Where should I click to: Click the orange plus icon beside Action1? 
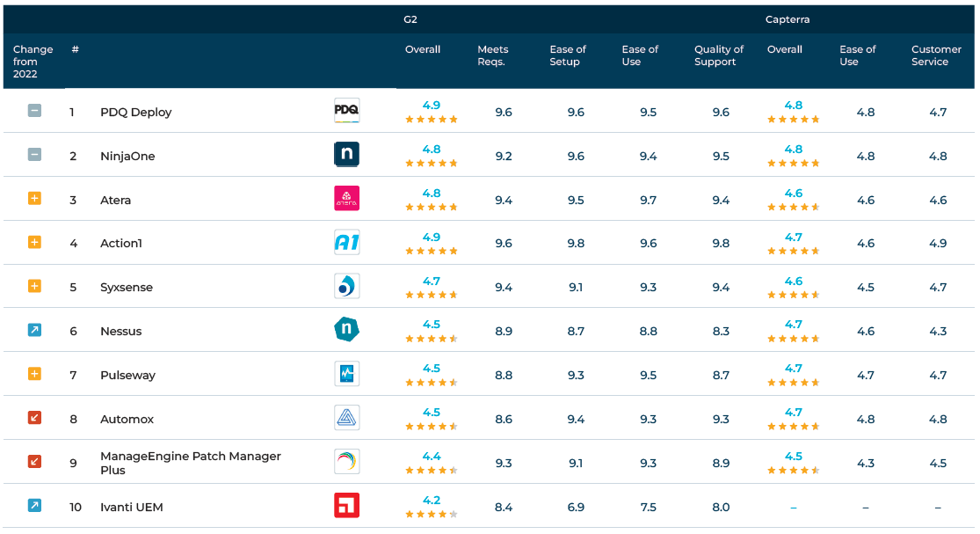click(35, 242)
